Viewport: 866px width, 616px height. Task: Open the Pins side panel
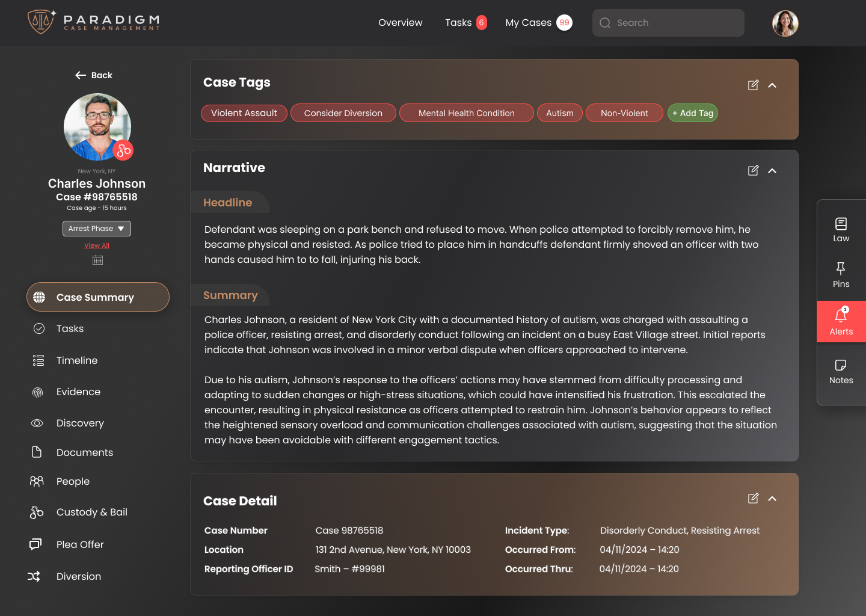(841, 275)
